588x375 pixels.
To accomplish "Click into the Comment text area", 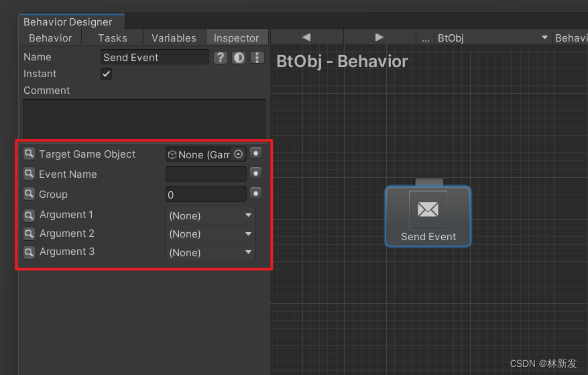I will click(144, 118).
